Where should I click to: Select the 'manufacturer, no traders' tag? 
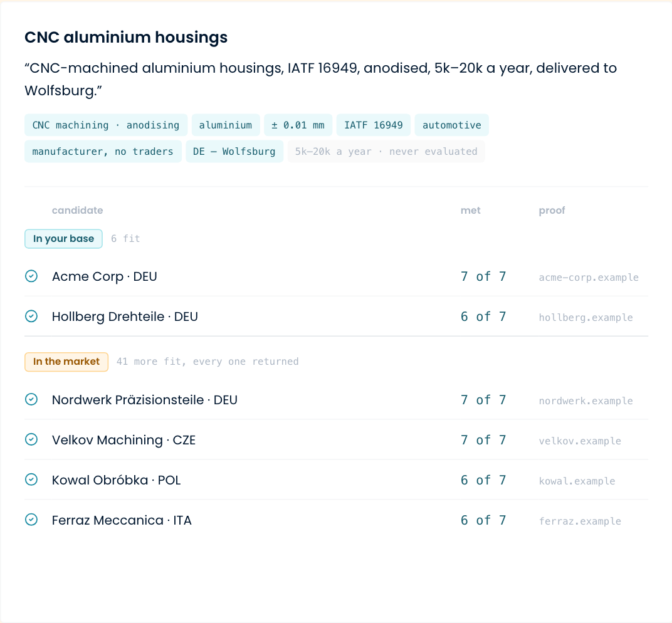click(x=103, y=151)
